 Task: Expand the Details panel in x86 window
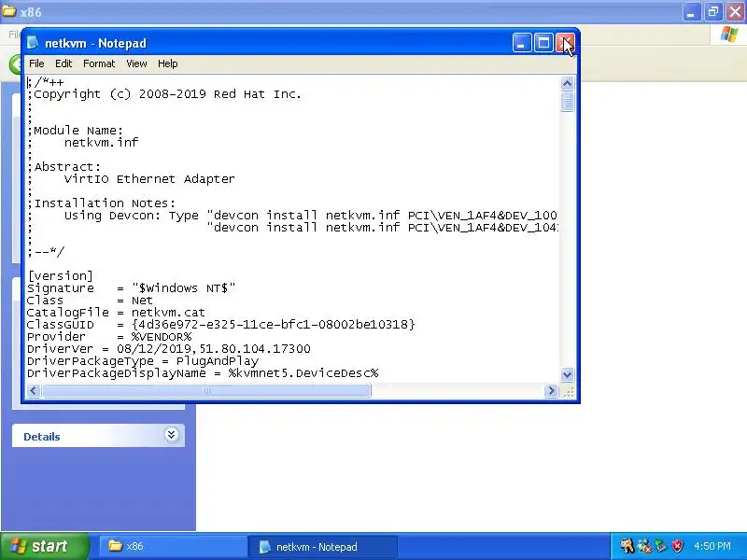coord(172,435)
